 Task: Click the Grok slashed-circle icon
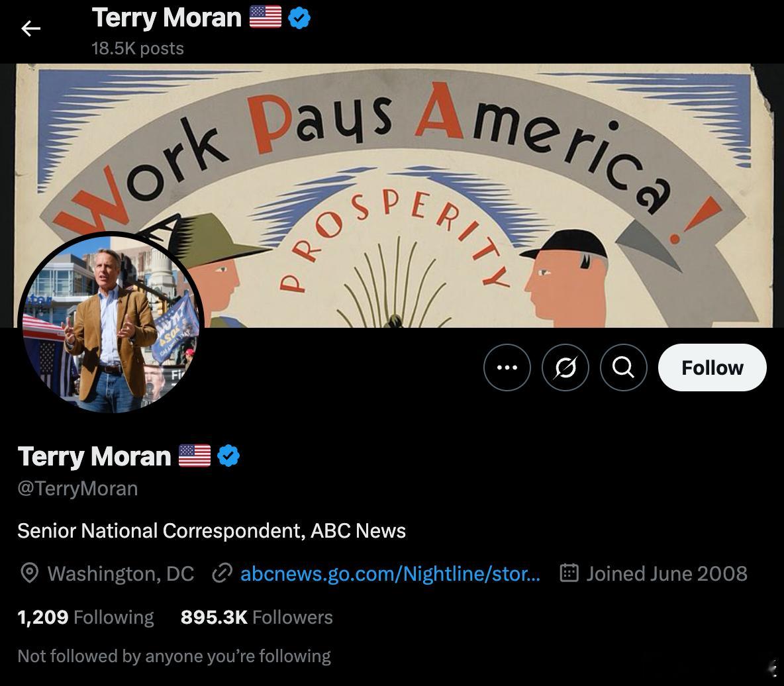point(565,367)
